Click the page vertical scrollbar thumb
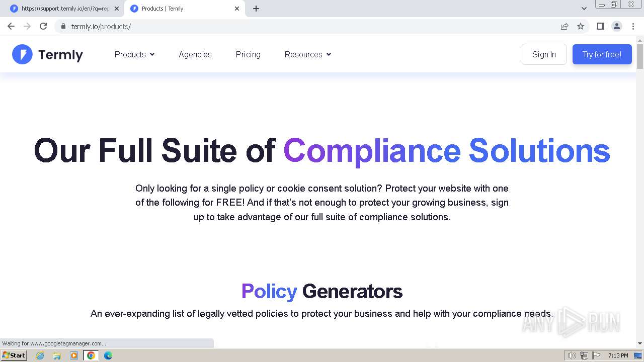The width and height of the screenshot is (644, 362). point(640,56)
